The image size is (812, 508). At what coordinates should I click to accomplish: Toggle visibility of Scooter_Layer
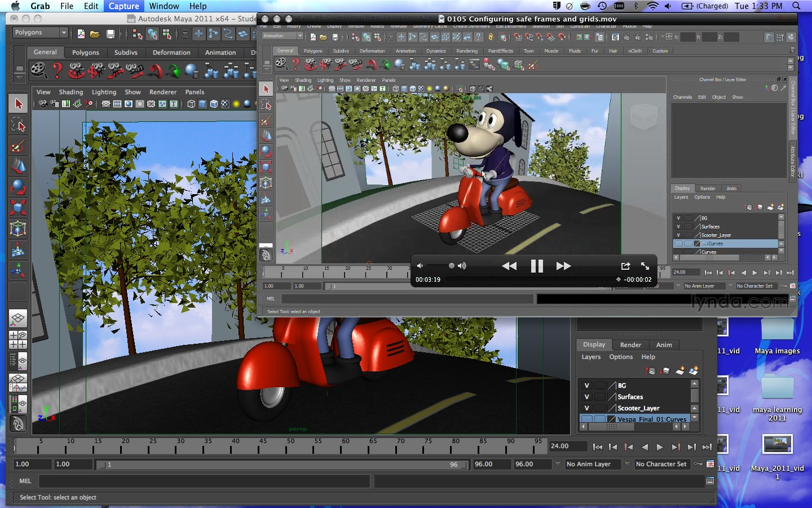tap(586, 408)
